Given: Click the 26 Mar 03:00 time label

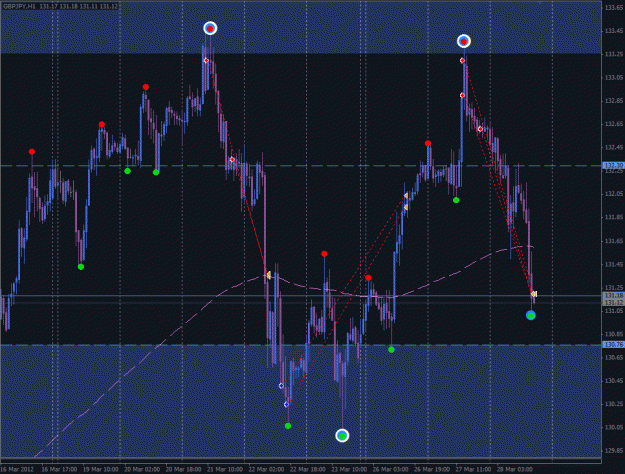Looking at the screenshot, I should [x=391, y=469].
